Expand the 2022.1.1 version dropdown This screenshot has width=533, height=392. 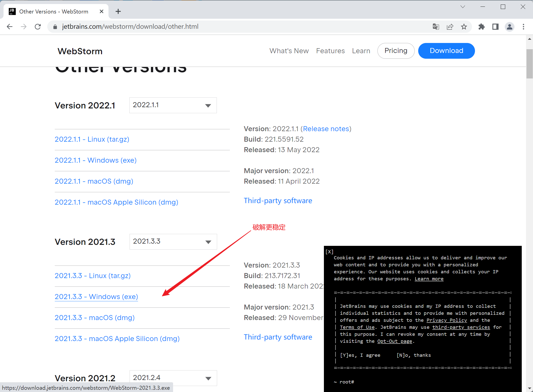(173, 105)
